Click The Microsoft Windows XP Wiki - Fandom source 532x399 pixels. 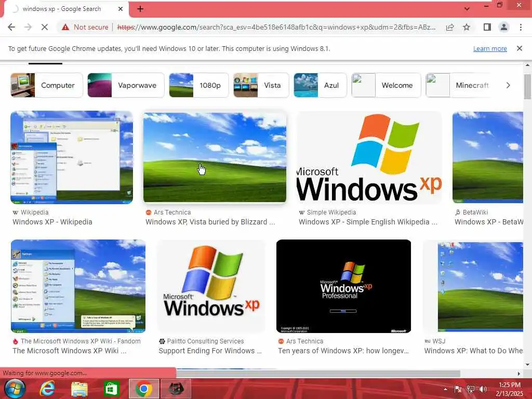click(81, 341)
